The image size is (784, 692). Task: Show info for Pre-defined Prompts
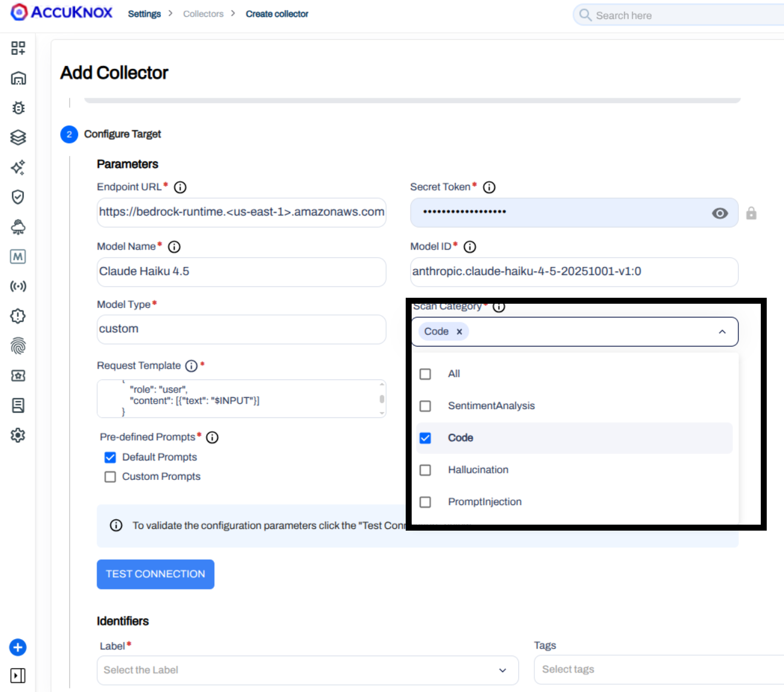pos(212,438)
